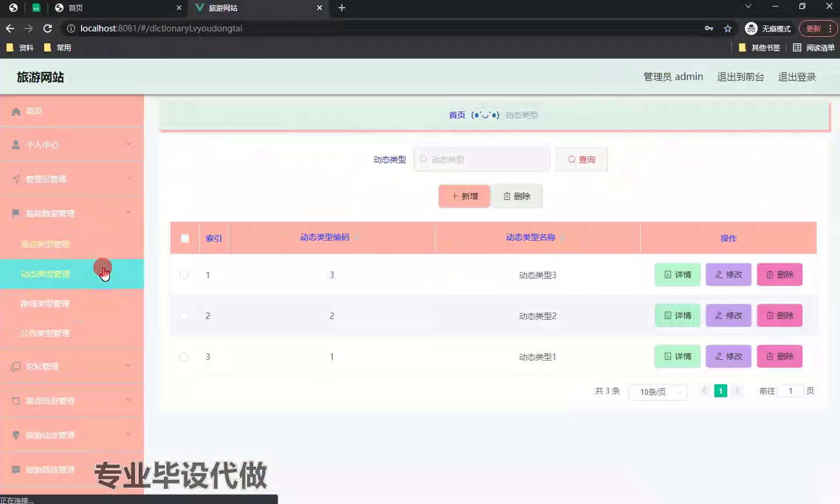Screen dimensions: 840x504
Task: Toggle the select-all checkbox in table header
Action: coord(185,238)
